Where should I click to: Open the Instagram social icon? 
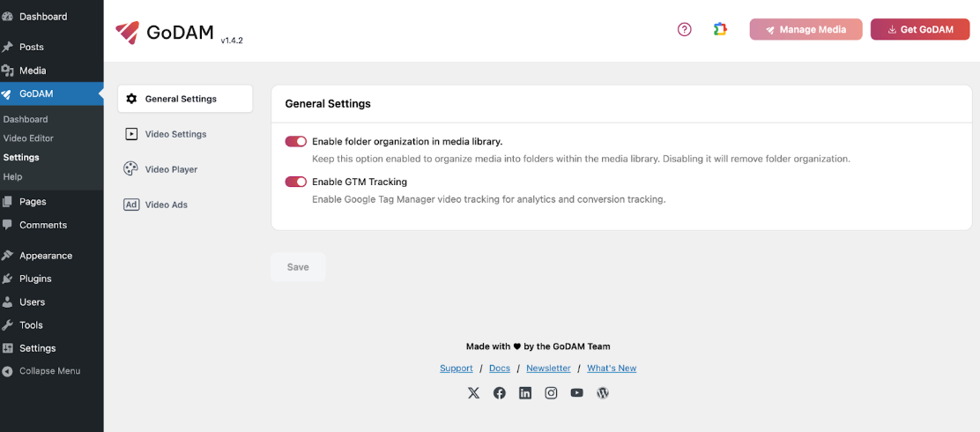[x=551, y=393]
